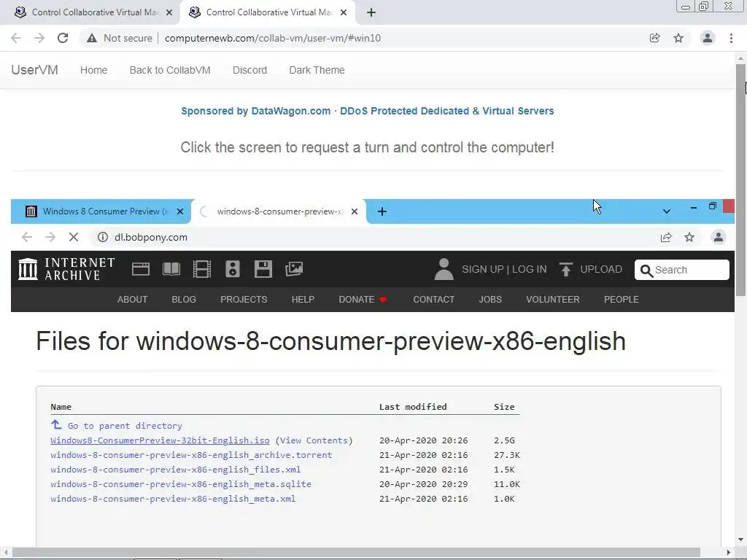Select the Windows 8 Consumer Preview VM tab

click(x=100, y=211)
